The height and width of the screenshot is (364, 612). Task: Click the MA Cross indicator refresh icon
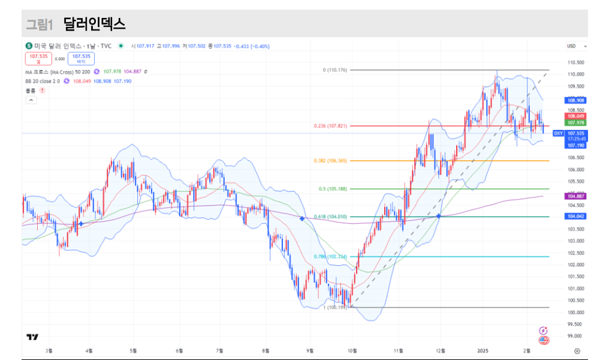96,72
